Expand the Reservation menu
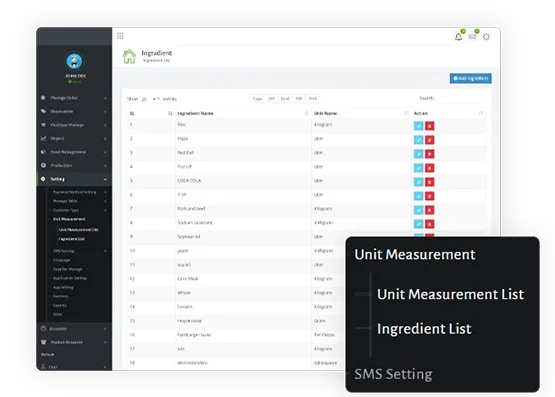 click(74, 111)
